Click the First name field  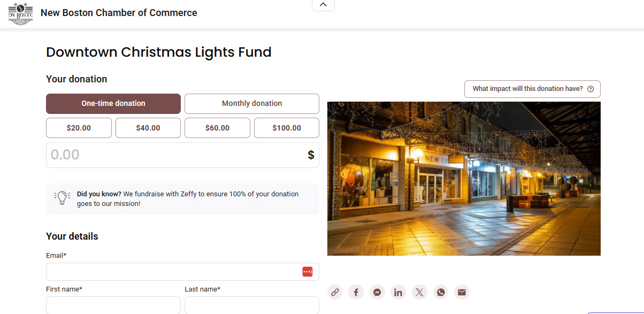point(113,305)
